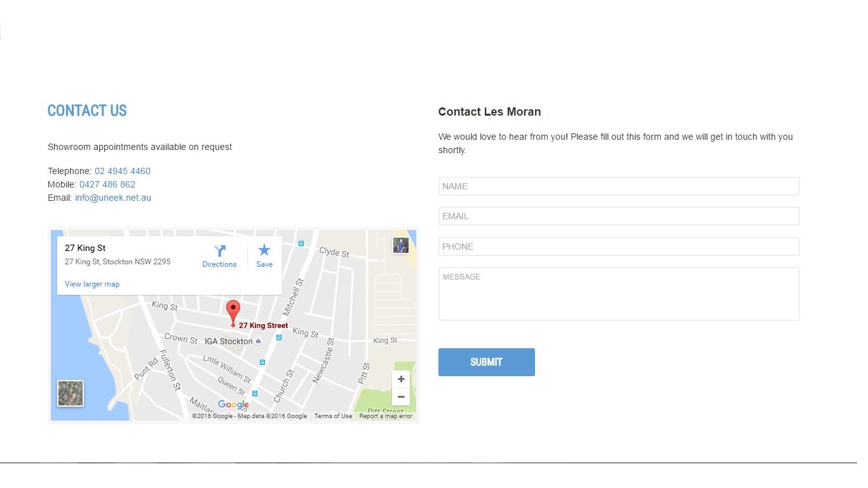Click the bus stop icon near Clyde St
The image size is (868, 488).
pyautogui.click(x=301, y=243)
